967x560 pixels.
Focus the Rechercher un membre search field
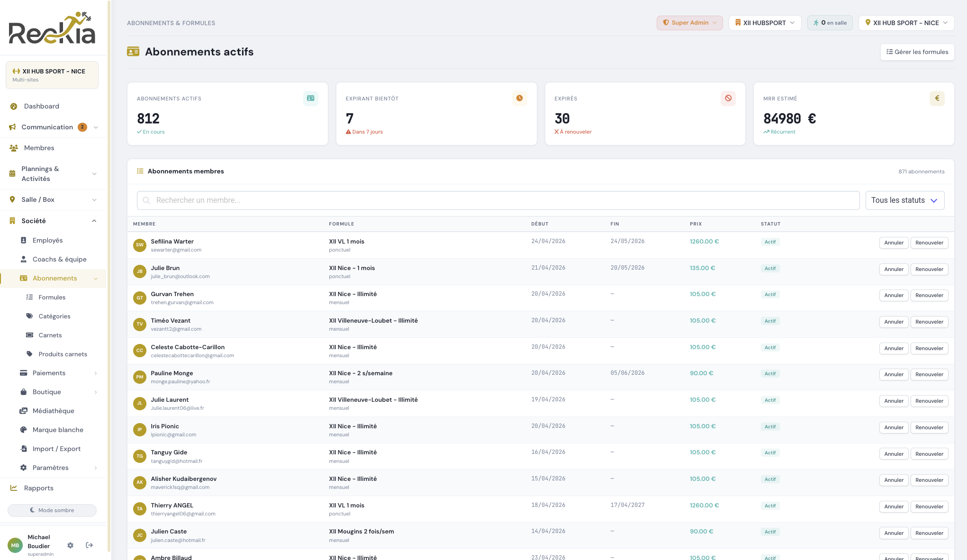click(498, 200)
